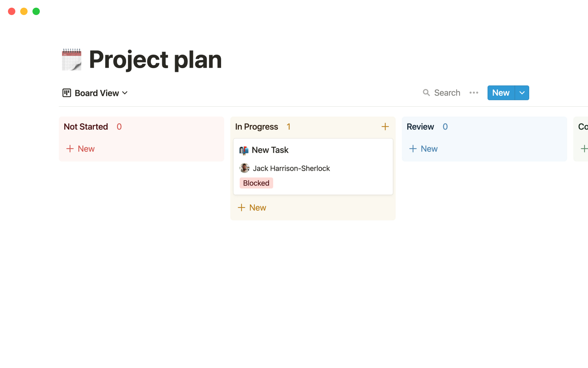Screen dimensions: 588x368
Task: Click the green macOS fullscreen button
Action: [36, 11]
